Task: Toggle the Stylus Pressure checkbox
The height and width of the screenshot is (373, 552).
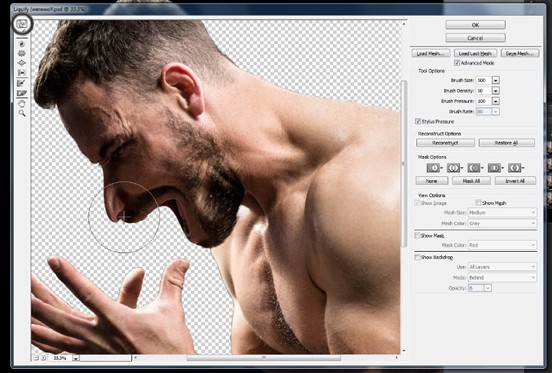Action: pos(418,121)
